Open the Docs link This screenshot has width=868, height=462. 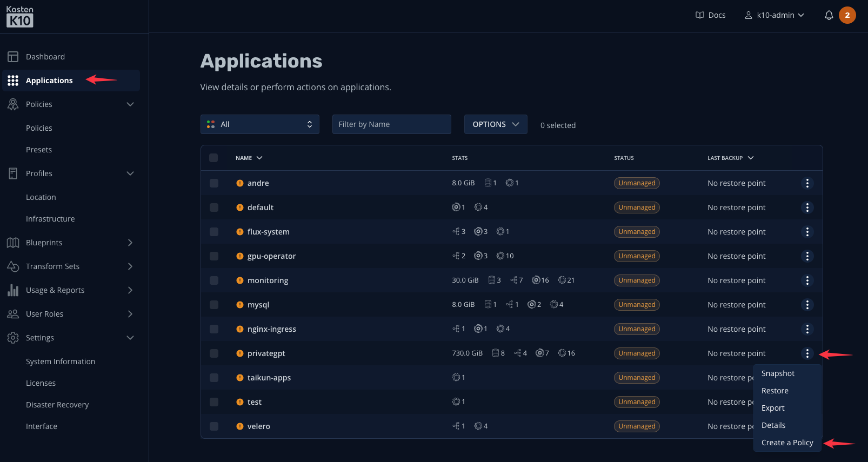(710, 15)
